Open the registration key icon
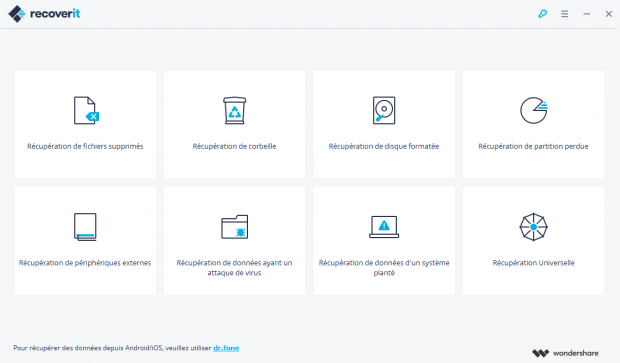Screen dimensions: 620x363 click(542, 14)
